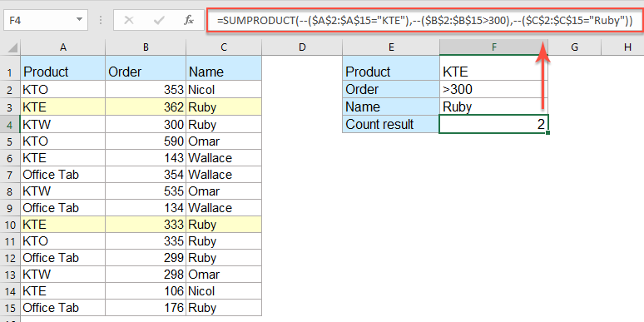The height and width of the screenshot is (322, 644).
Task: Click the Name criteria label in column E
Action: click(391, 107)
